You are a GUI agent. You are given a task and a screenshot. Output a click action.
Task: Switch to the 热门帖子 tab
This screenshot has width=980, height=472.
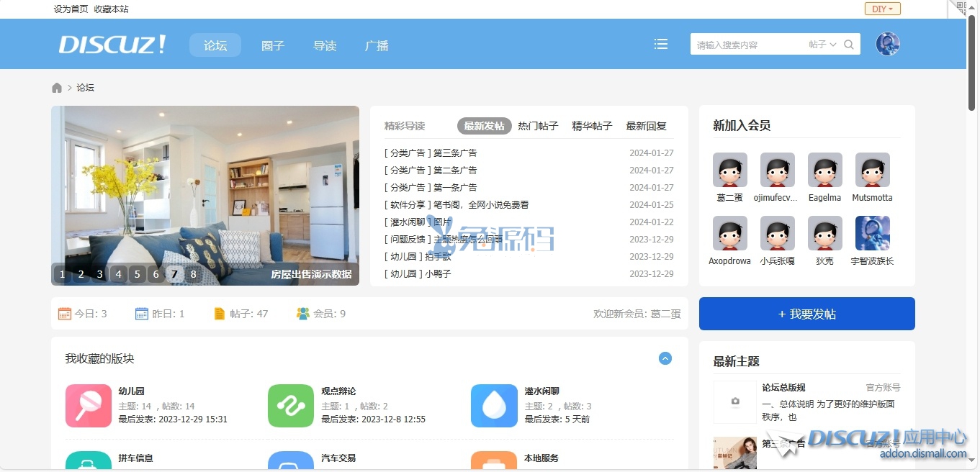tap(538, 126)
